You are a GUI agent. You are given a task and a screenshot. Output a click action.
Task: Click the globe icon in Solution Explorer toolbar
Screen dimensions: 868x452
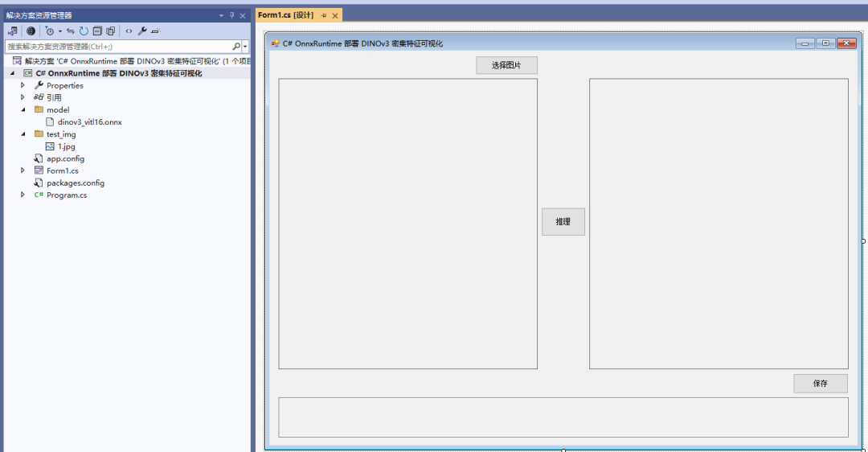pos(31,31)
